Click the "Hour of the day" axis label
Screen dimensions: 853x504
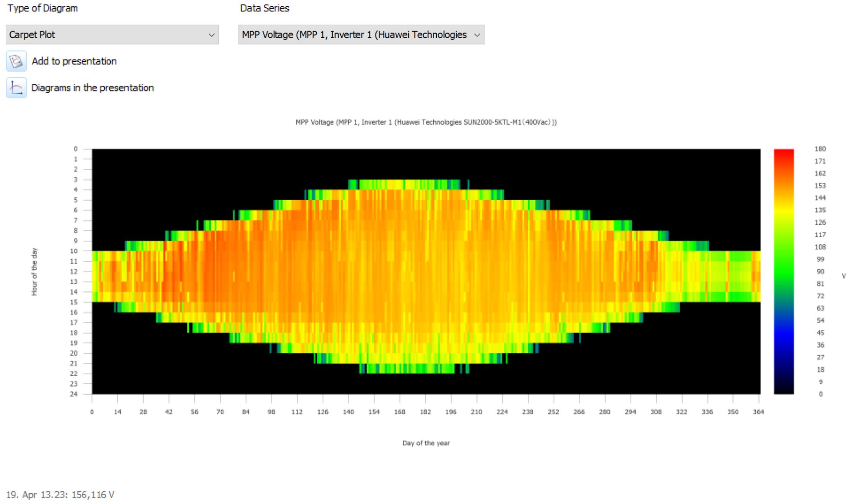[x=34, y=271]
